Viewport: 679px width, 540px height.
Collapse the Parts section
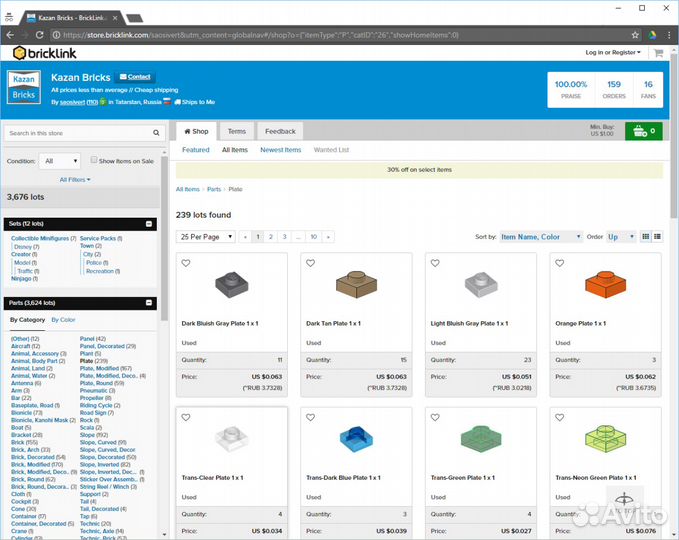(x=149, y=303)
